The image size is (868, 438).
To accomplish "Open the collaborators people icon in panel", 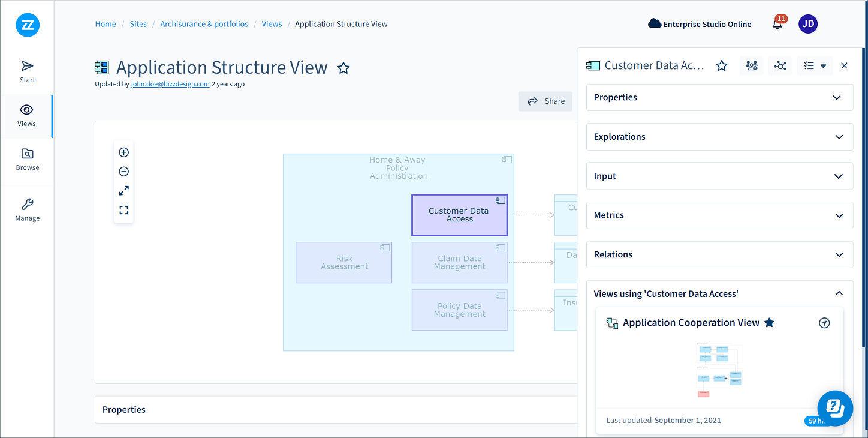I will tap(752, 66).
